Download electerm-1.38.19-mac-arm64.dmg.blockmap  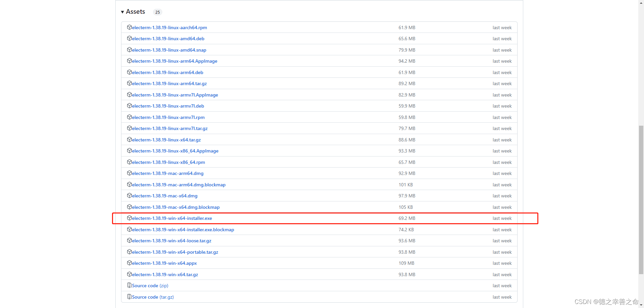pos(179,185)
